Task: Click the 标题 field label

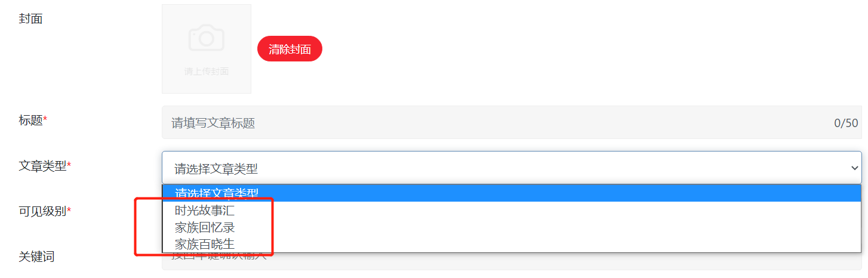Action: (x=30, y=121)
